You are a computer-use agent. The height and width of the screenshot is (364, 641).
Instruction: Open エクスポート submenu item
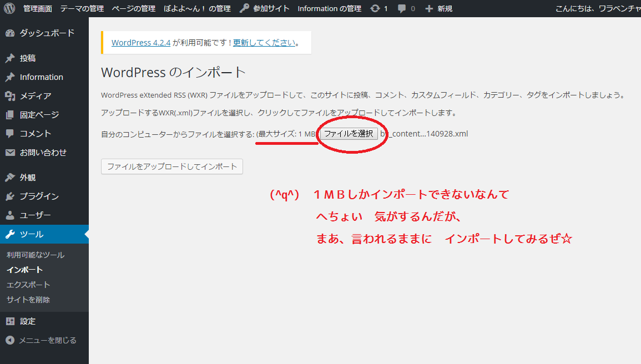(28, 285)
